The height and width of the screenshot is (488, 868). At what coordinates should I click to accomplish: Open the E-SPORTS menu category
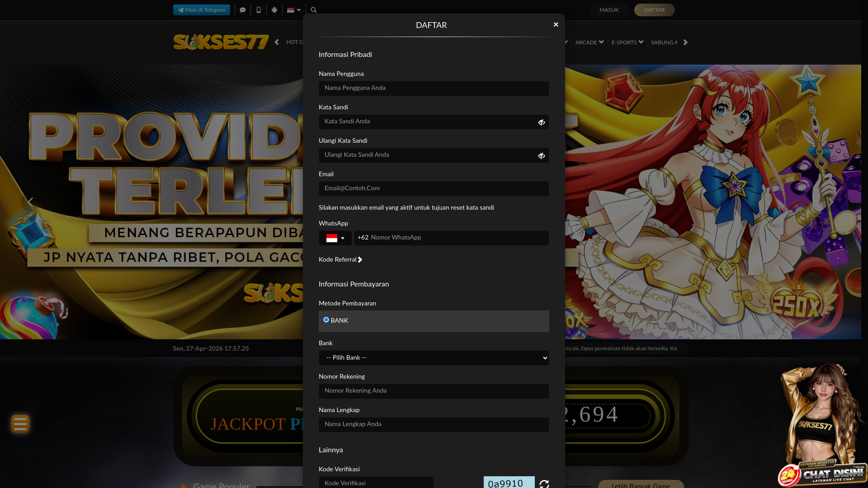click(x=627, y=42)
